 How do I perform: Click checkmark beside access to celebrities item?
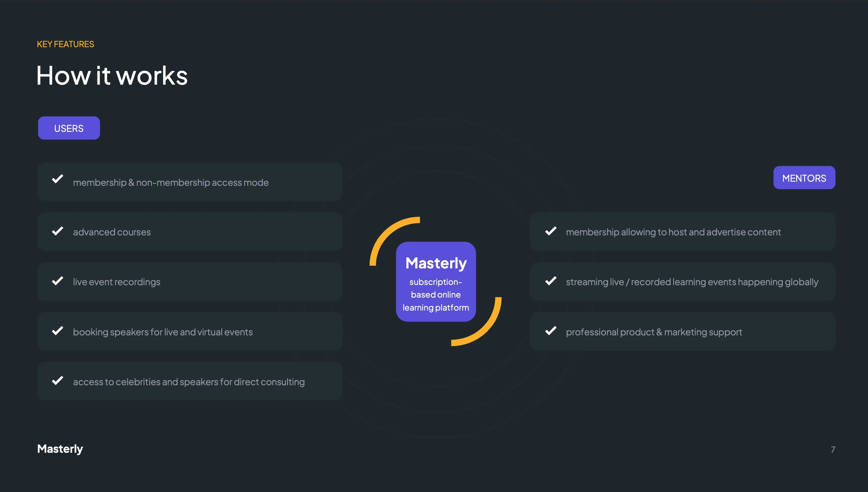[58, 381]
